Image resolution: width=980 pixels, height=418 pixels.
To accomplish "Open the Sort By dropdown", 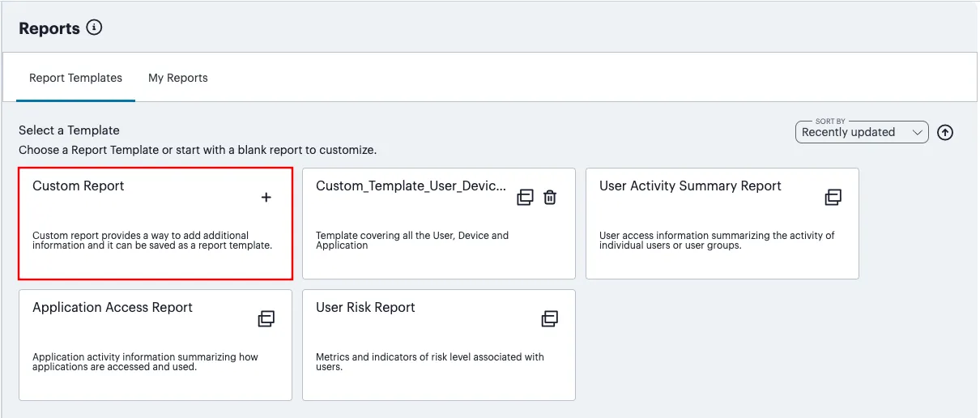I will point(862,133).
